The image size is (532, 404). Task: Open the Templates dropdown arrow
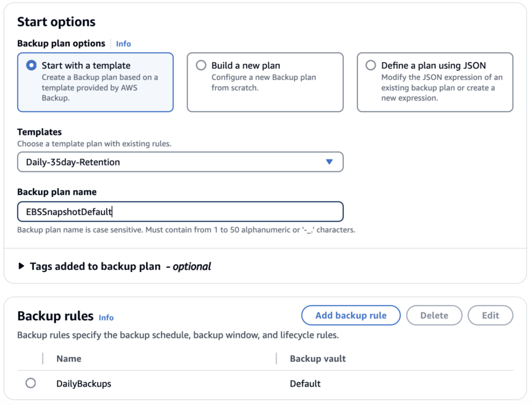click(329, 162)
